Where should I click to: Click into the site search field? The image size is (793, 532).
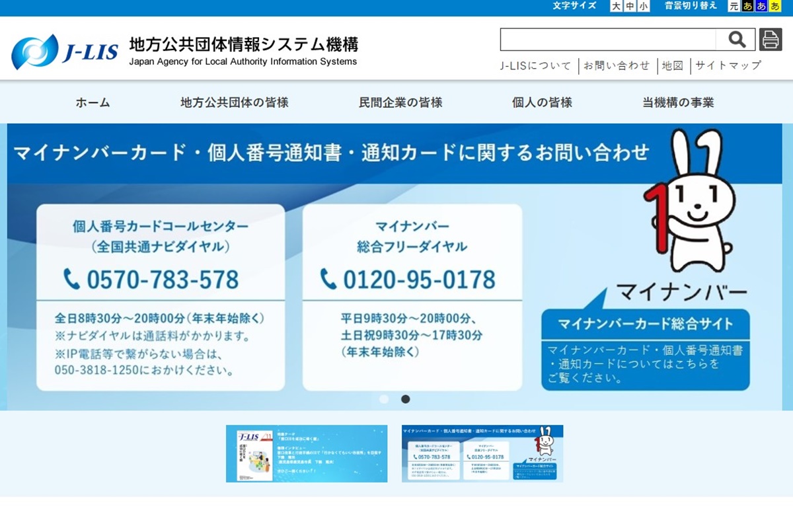pos(608,40)
